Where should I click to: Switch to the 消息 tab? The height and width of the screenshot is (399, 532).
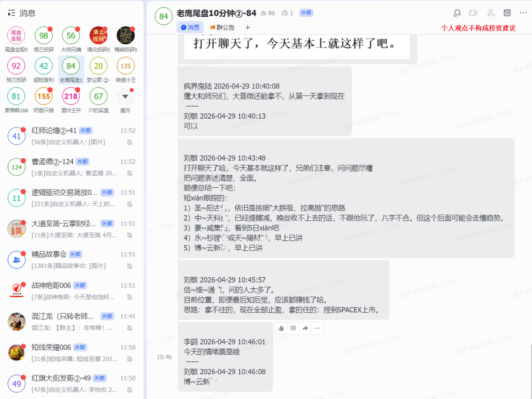coord(190,27)
